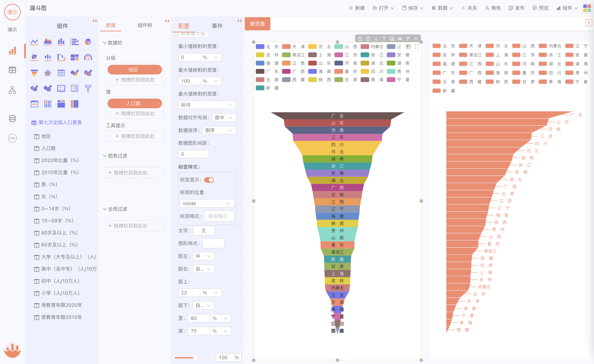Add a new page with plus button
Screen dimensions: 594x364
click(588, 23)
